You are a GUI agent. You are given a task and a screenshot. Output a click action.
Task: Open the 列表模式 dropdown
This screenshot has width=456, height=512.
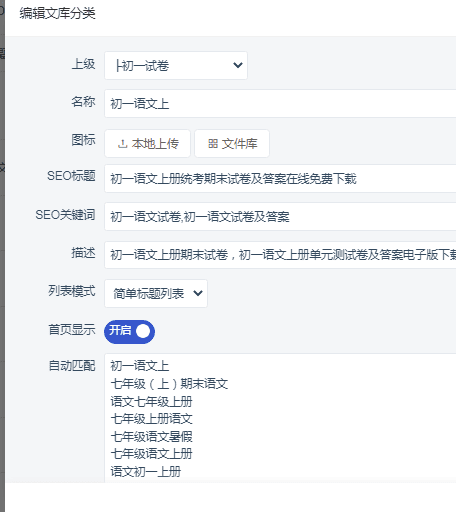pos(156,293)
